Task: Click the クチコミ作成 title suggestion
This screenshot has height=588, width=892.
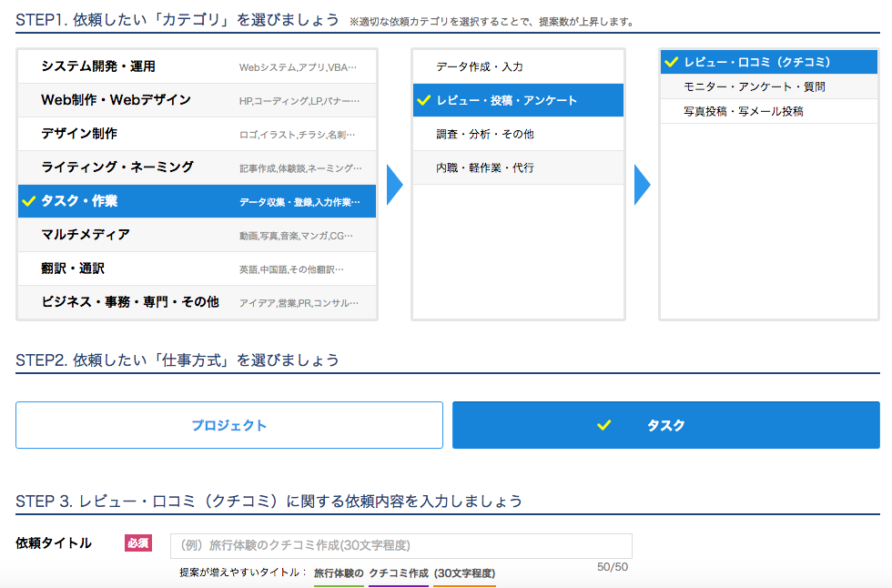Action: coord(399,573)
